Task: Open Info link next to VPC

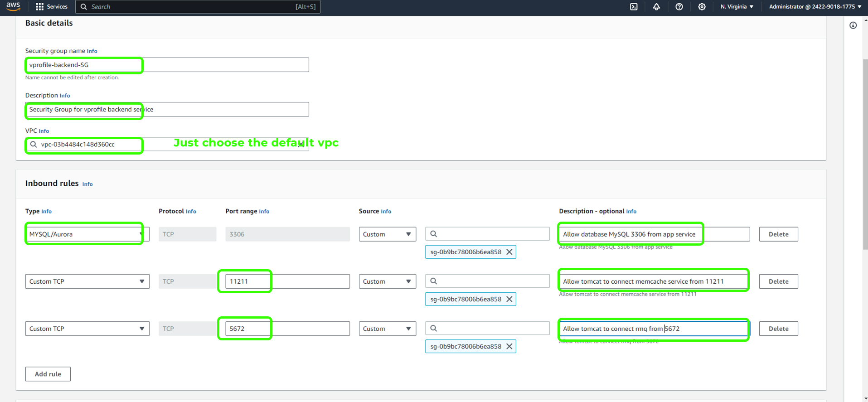Action: point(44,131)
